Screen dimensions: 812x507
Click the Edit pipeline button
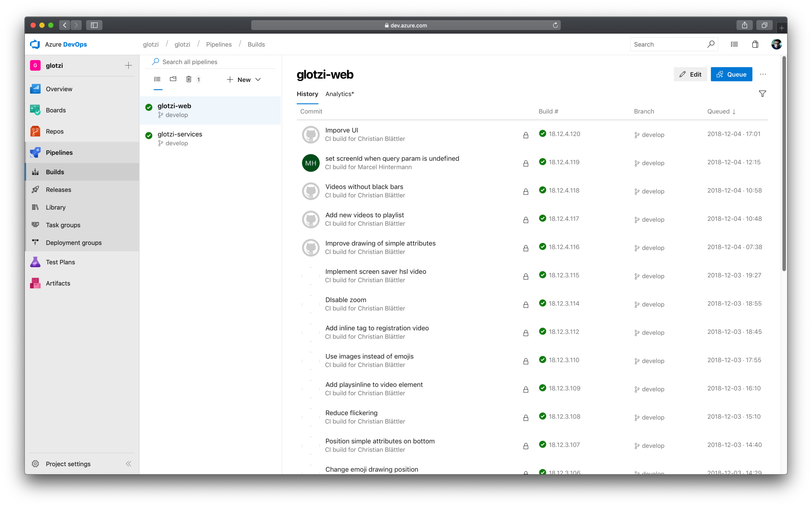690,74
